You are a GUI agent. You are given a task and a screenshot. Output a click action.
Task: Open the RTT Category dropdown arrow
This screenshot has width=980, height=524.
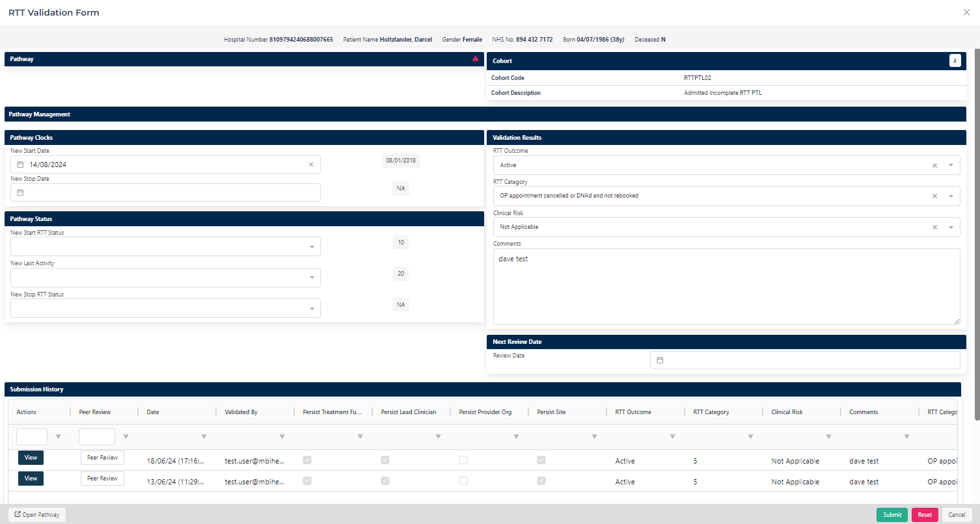pos(951,196)
